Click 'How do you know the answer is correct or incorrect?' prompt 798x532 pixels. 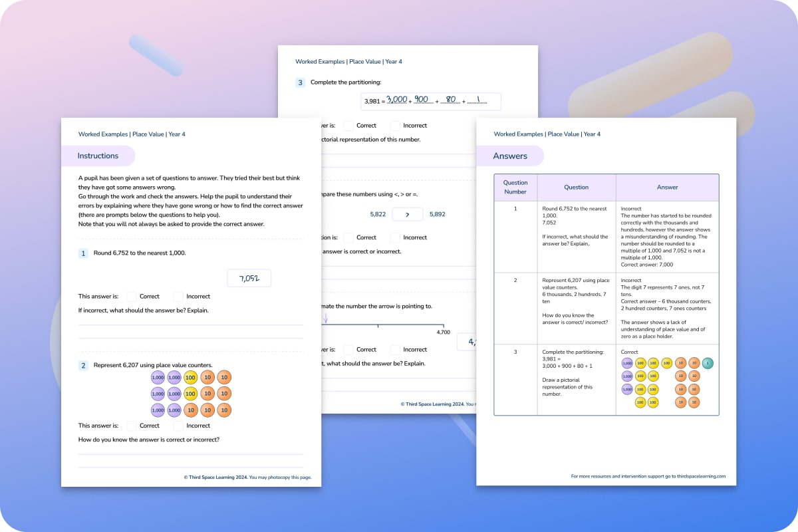(149, 440)
